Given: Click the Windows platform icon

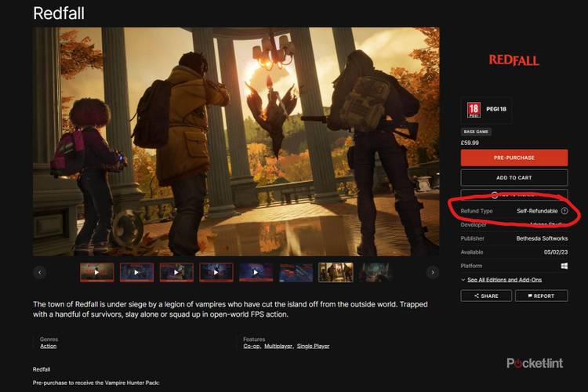Looking at the screenshot, I should point(564,266).
